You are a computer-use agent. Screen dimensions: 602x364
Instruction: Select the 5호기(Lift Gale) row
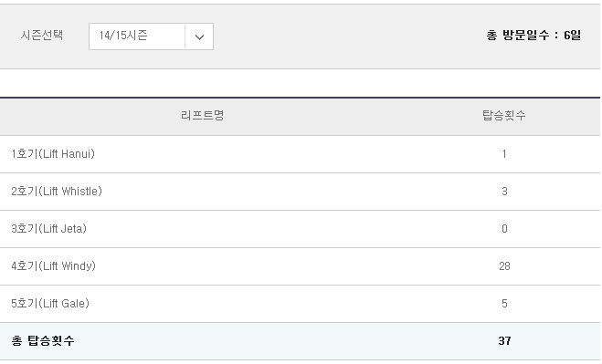coord(300,304)
